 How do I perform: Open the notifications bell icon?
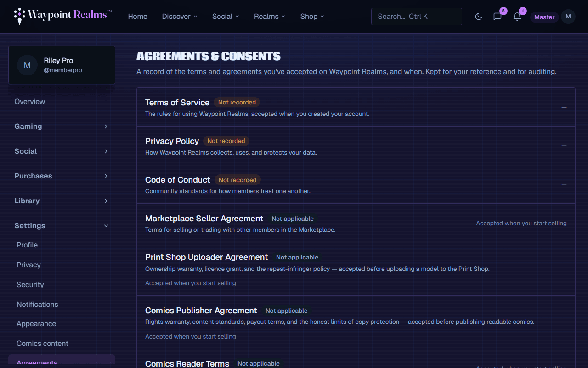pos(517,17)
